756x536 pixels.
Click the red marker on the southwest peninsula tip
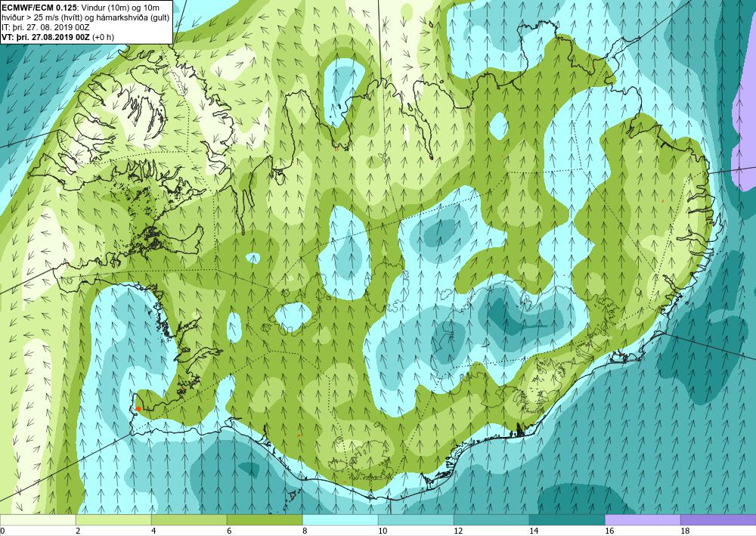click(138, 409)
